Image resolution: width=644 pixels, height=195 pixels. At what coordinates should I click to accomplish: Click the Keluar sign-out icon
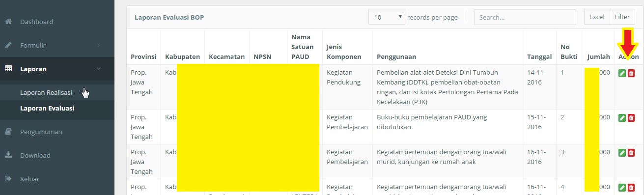pyautogui.click(x=8, y=179)
